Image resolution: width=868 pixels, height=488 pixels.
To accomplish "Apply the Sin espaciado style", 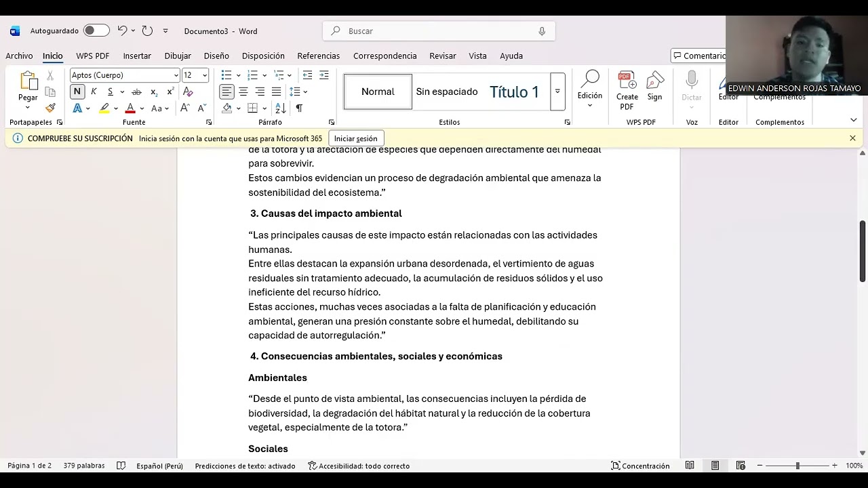I will point(447,91).
